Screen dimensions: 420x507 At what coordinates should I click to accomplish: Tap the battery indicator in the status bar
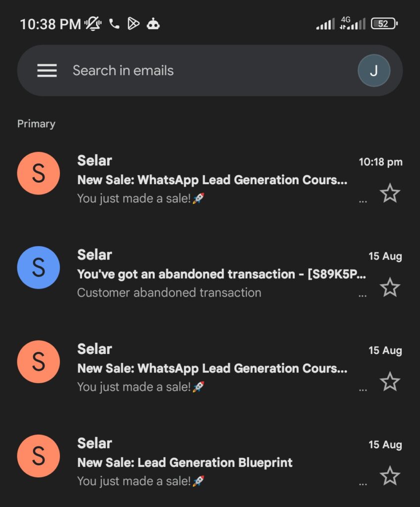click(384, 24)
